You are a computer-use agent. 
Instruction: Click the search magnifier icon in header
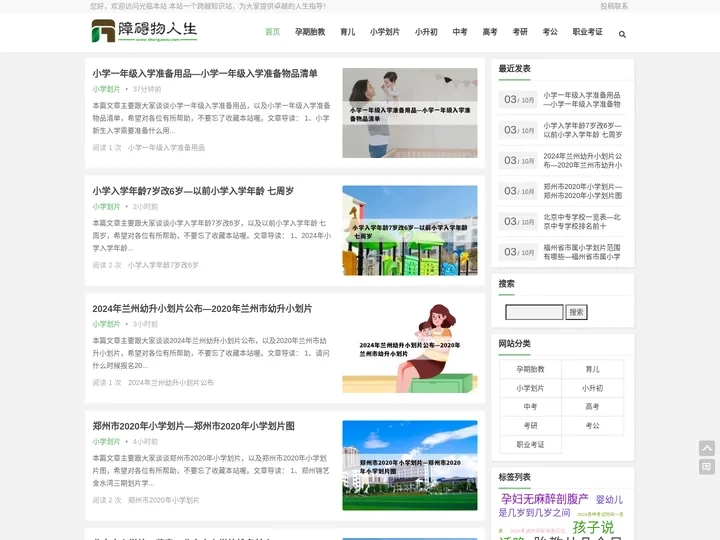click(x=622, y=34)
